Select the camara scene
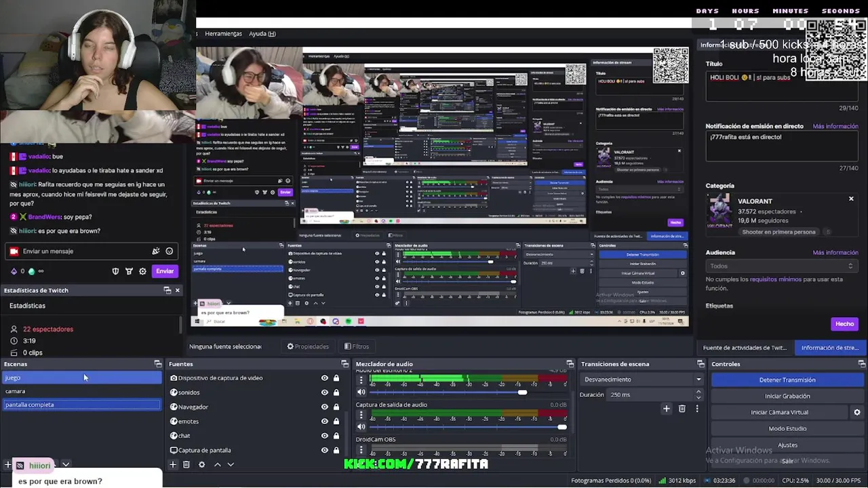This screenshot has height=488, width=868. [x=81, y=391]
